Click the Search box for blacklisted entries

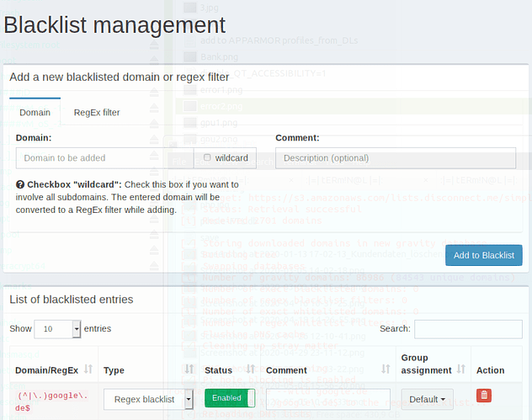[468, 328]
